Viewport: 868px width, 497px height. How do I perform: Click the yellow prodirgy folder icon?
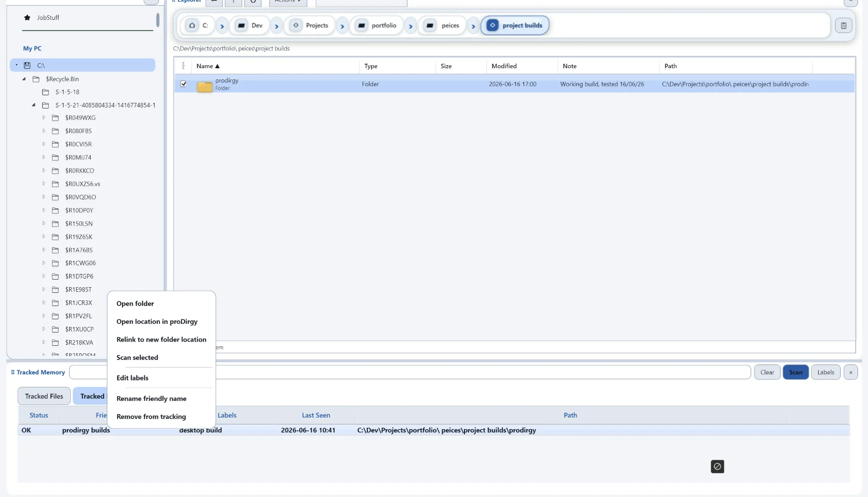pyautogui.click(x=205, y=86)
